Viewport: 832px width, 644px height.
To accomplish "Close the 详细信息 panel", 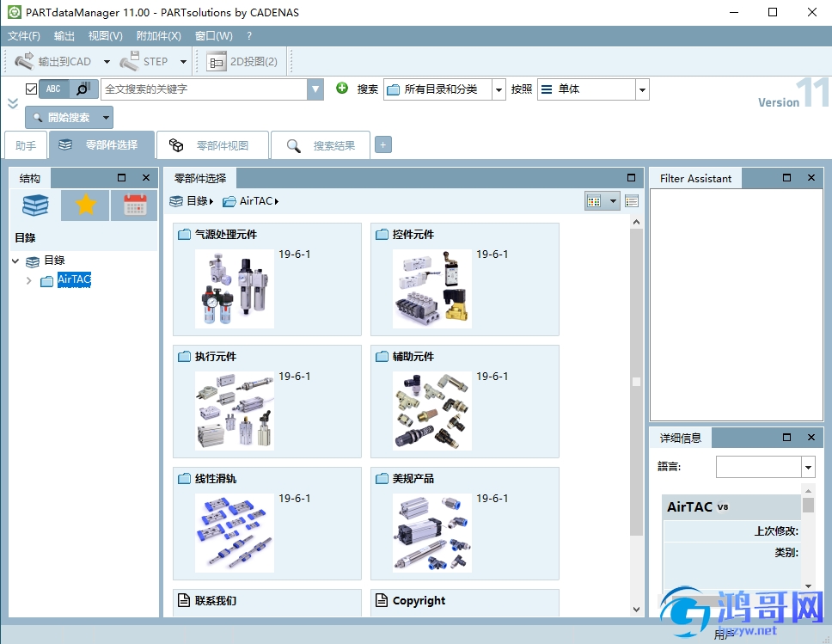I will coord(811,438).
